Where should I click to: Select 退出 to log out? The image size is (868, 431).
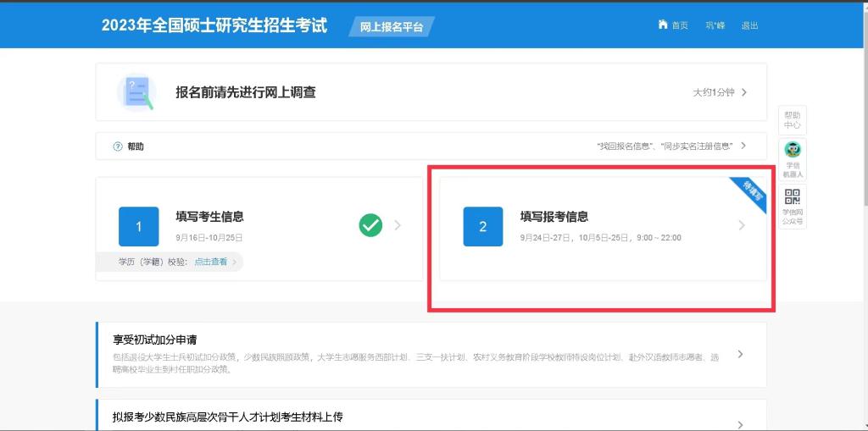pos(749,25)
